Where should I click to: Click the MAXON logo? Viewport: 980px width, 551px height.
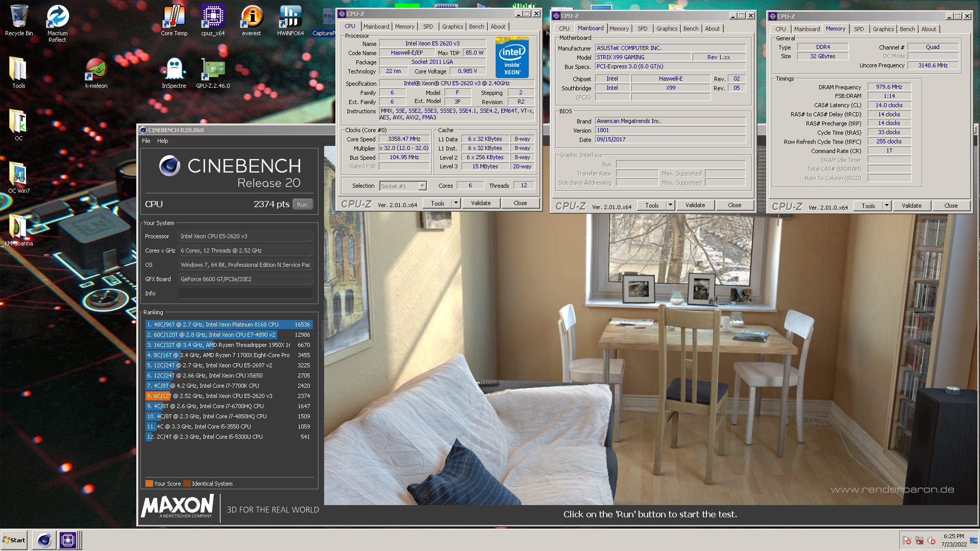click(178, 507)
